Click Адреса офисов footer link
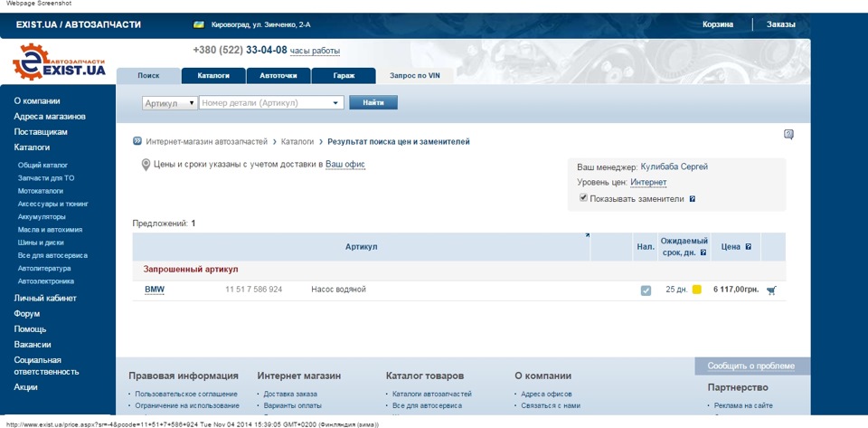Image resolution: width=868 pixels, height=428 pixels. [546, 394]
